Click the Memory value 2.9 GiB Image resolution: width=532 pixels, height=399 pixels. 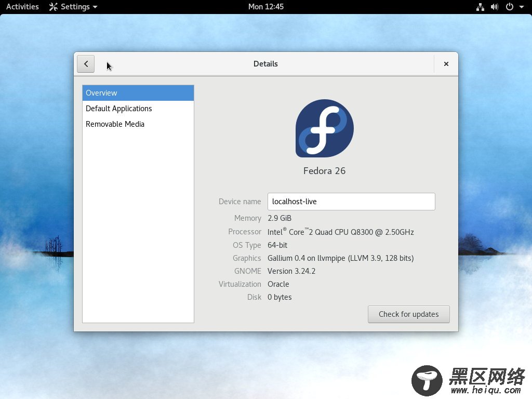[279, 218]
